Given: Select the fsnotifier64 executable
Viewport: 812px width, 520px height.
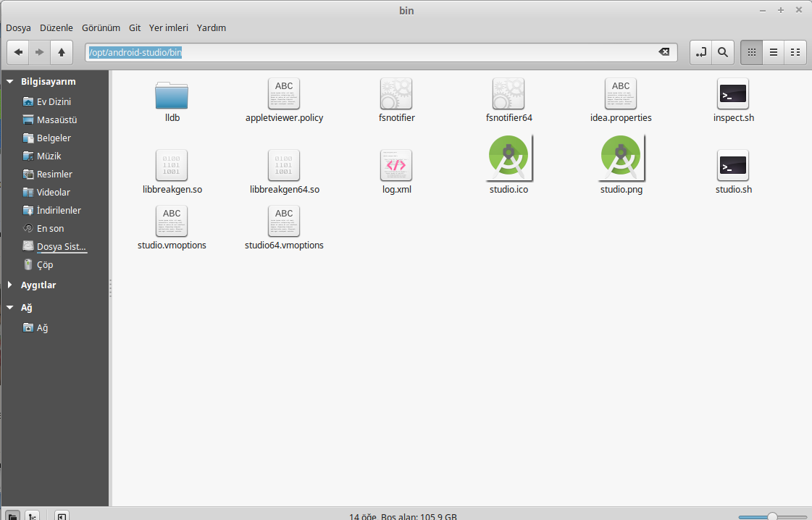Looking at the screenshot, I should click(x=508, y=101).
